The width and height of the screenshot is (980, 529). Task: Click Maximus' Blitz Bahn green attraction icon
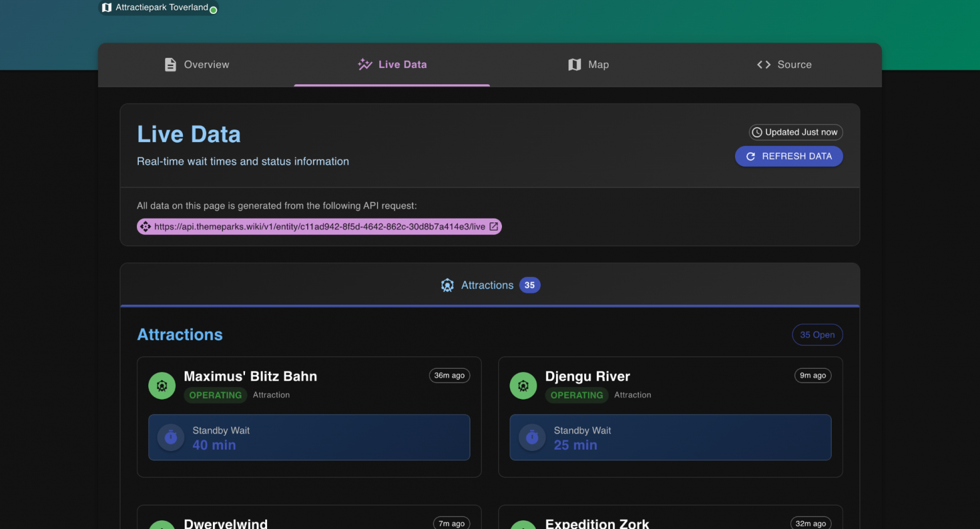[x=162, y=386]
